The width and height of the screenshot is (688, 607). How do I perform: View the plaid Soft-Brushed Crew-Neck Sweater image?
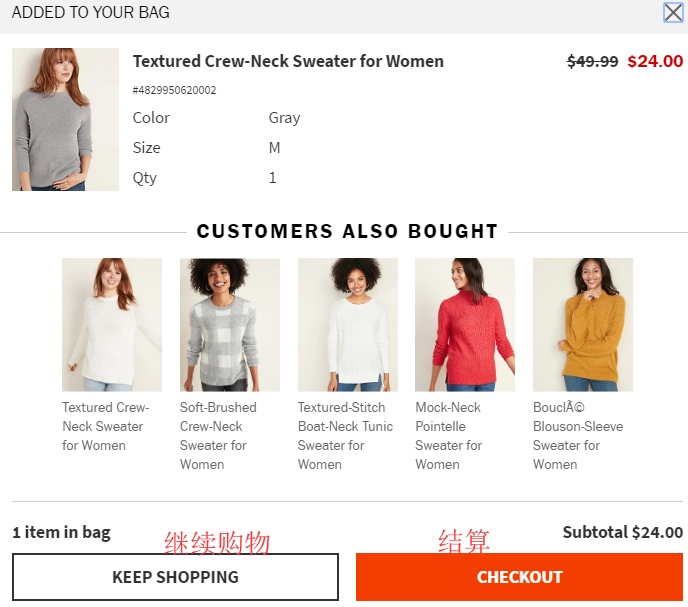(230, 324)
